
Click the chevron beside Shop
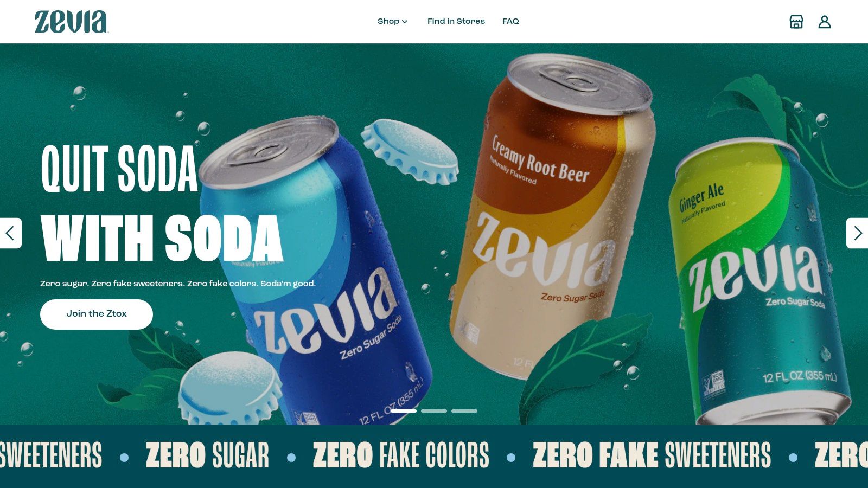(x=405, y=22)
